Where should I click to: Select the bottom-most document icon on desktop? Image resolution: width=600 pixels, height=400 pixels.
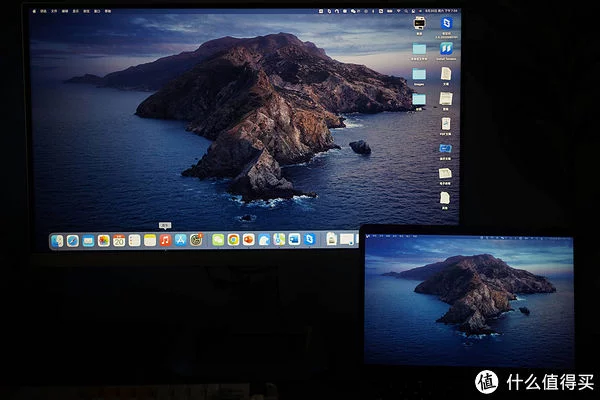[445, 199]
